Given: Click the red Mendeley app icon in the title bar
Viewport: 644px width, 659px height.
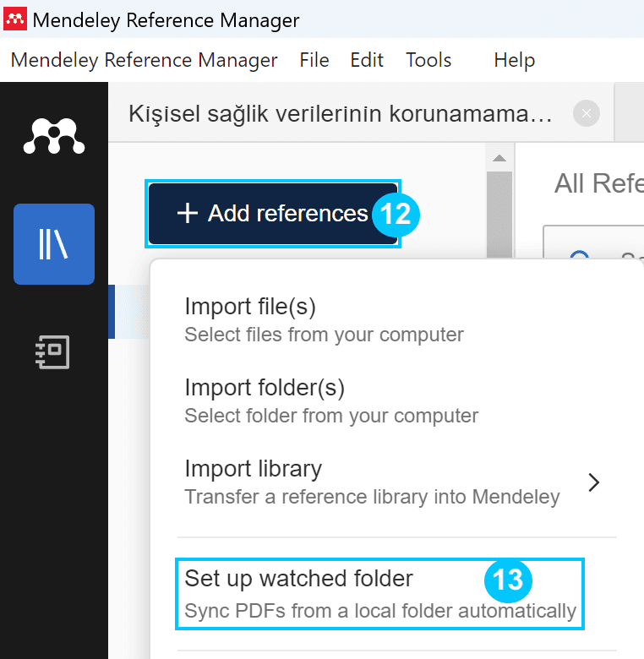Looking at the screenshot, I should 15,19.
